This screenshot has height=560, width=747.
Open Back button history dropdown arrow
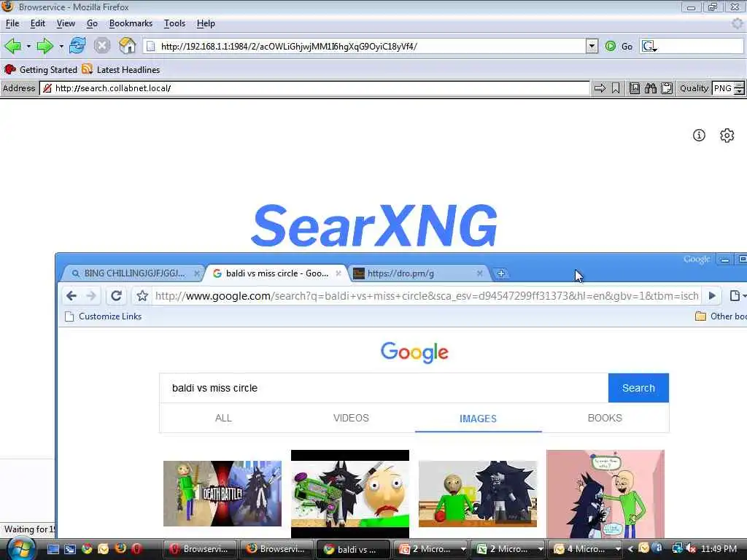point(28,46)
